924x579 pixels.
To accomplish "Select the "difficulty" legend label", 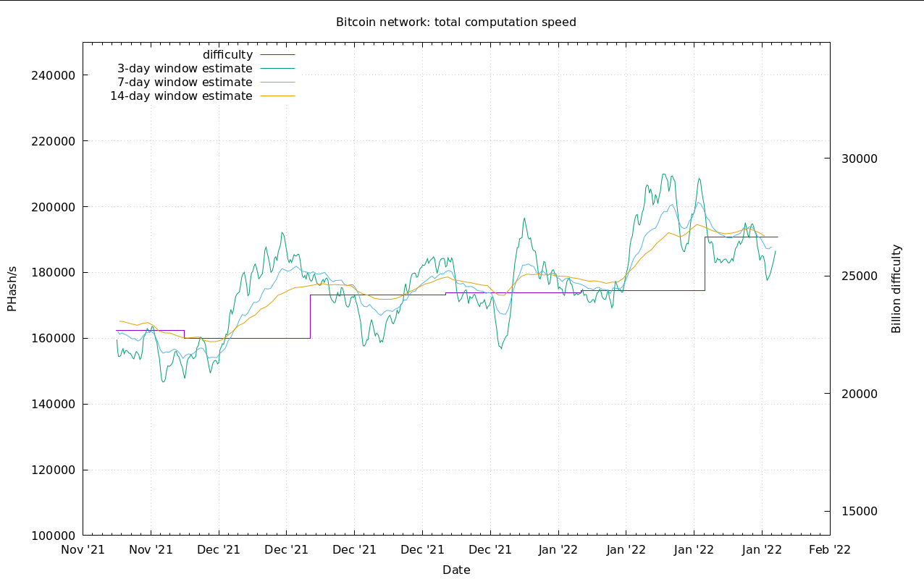I will (227, 55).
